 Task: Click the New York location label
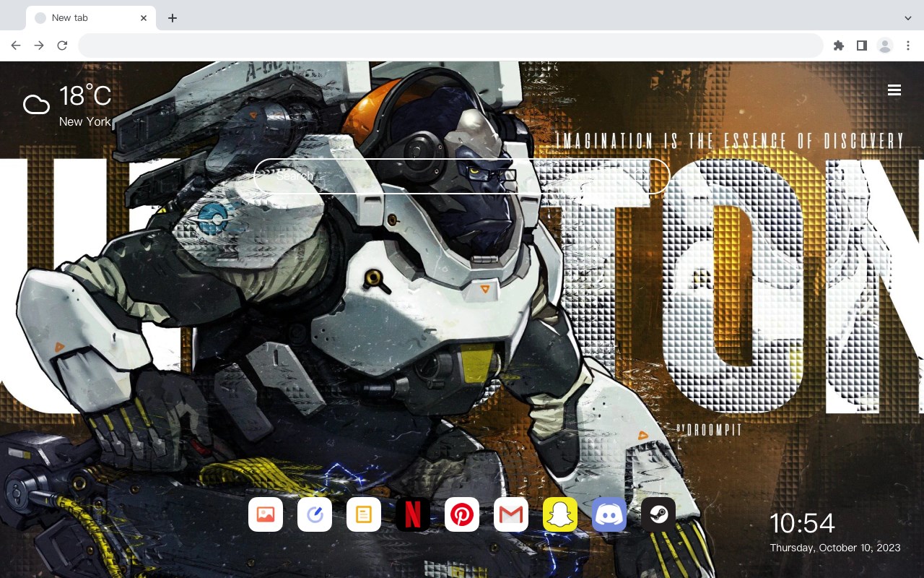coord(85,121)
